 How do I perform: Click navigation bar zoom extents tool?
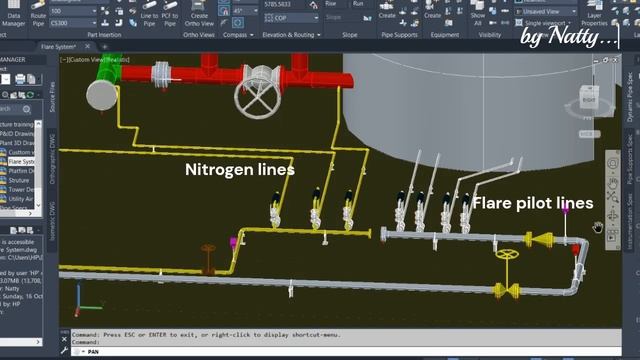click(612, 198)
